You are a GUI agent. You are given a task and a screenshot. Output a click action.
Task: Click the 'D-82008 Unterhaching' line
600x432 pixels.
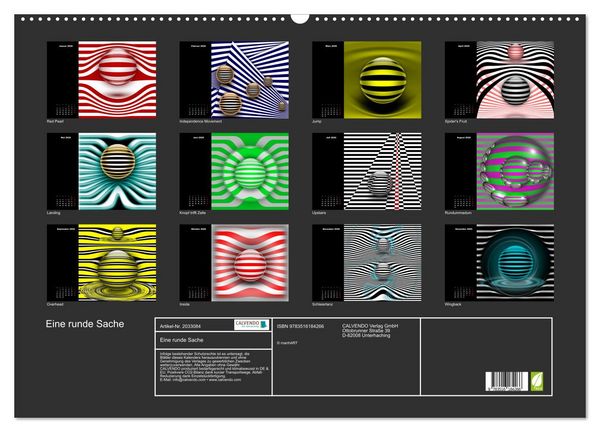366,335
